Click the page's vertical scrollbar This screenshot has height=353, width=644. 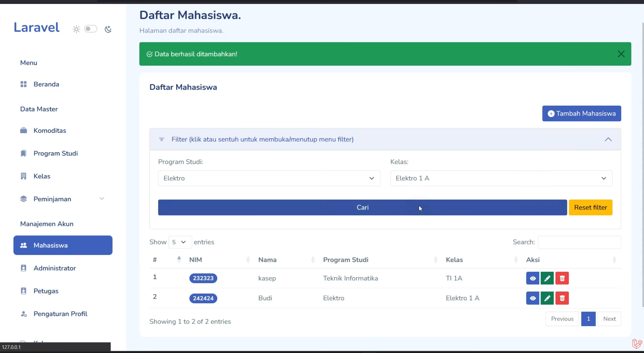pyautogui.click(x=643, y=165)
